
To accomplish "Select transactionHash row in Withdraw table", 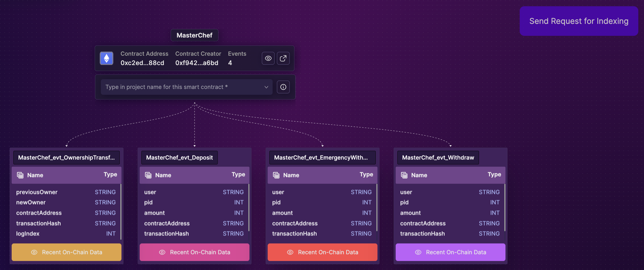I will click(x=450, y=234).
